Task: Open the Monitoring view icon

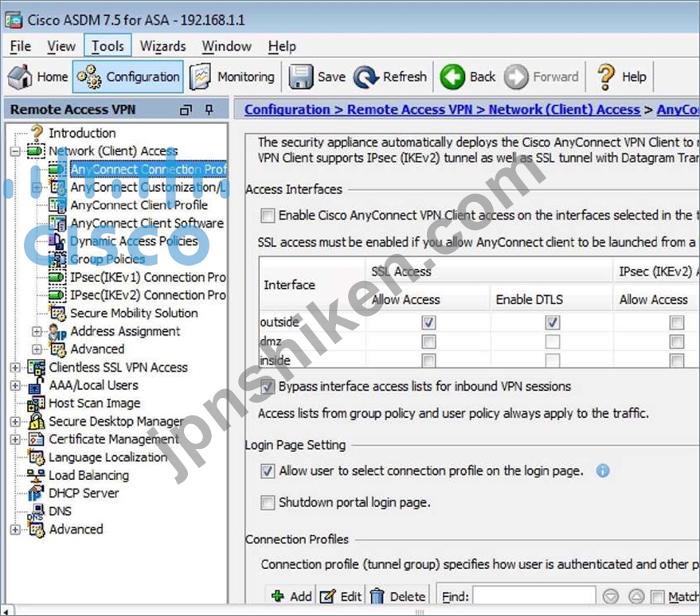Action: coord(201,76)
